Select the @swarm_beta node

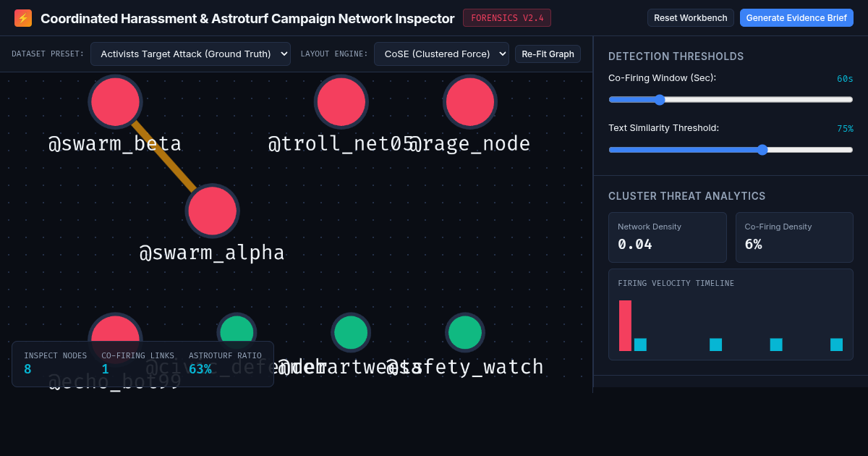coord(115,102)
